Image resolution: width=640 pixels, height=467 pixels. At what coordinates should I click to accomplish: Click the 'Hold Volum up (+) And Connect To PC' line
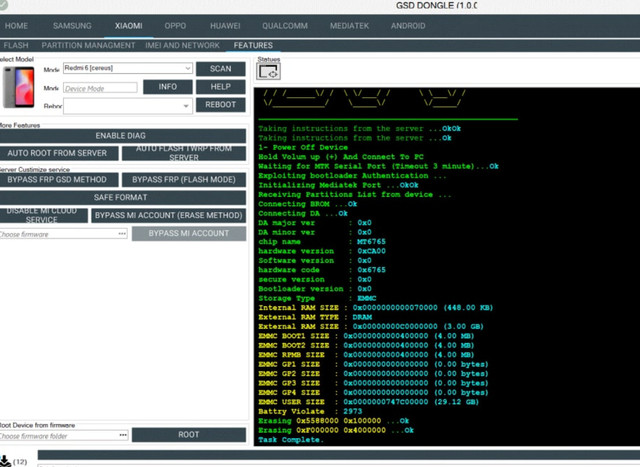(341, 157)
